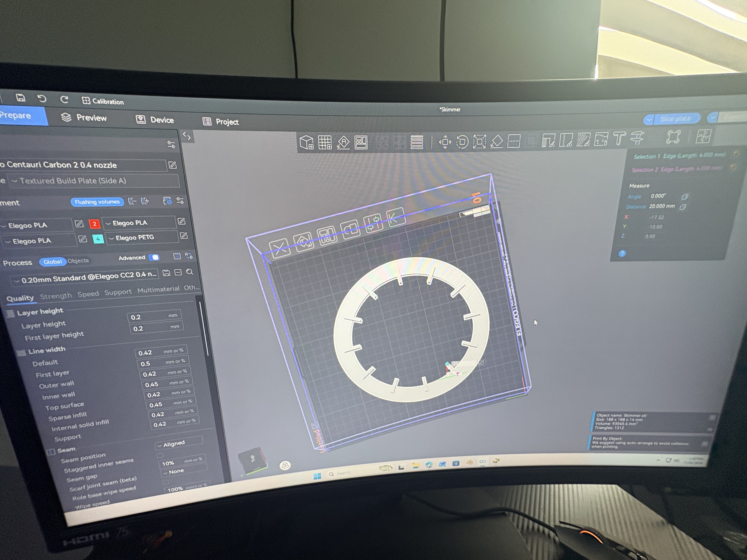Toggle the Staggered inner seams checkbox
This screenshot has height=560, width=747.
click(160, 455)
